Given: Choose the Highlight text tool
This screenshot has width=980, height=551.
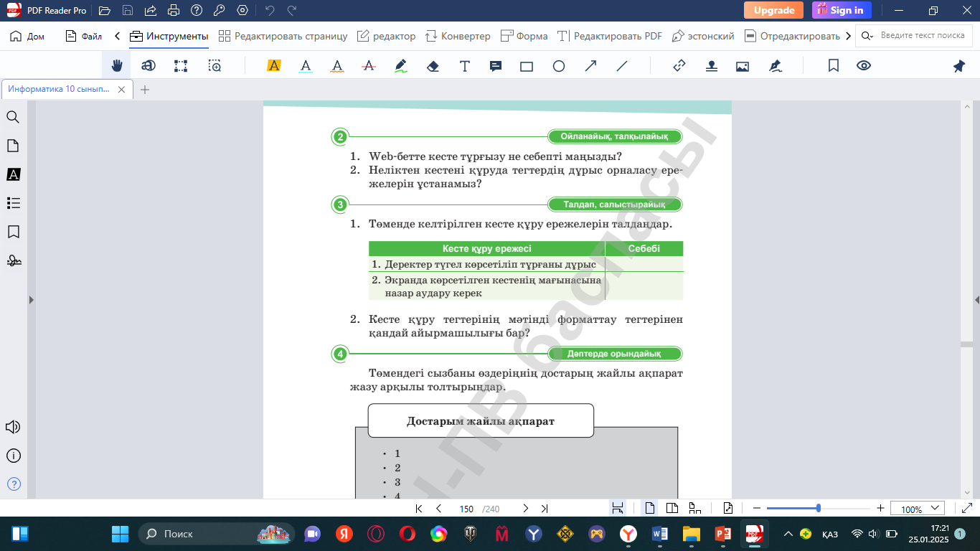Looking at the screenshot, I should tap(273, 66).
